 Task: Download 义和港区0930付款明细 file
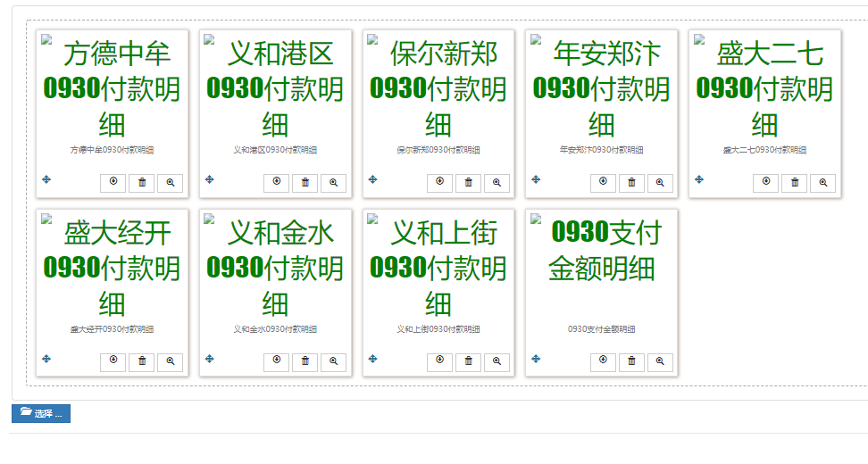pos(276,183)
